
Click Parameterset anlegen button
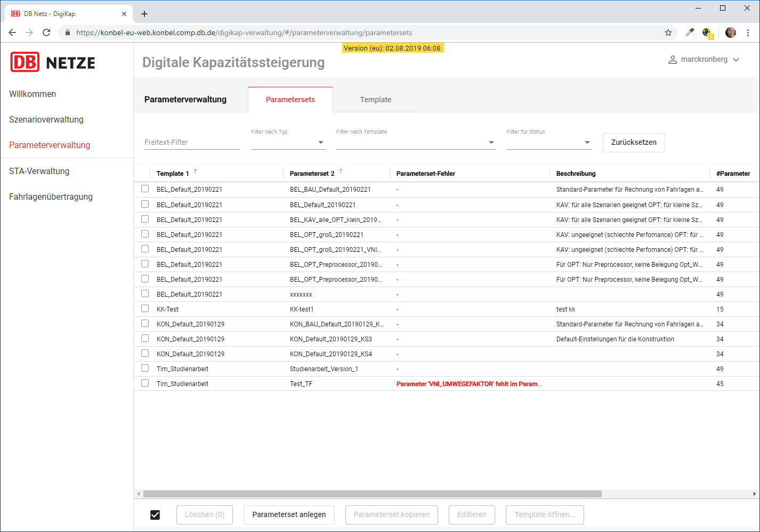[x=289, y=514]
